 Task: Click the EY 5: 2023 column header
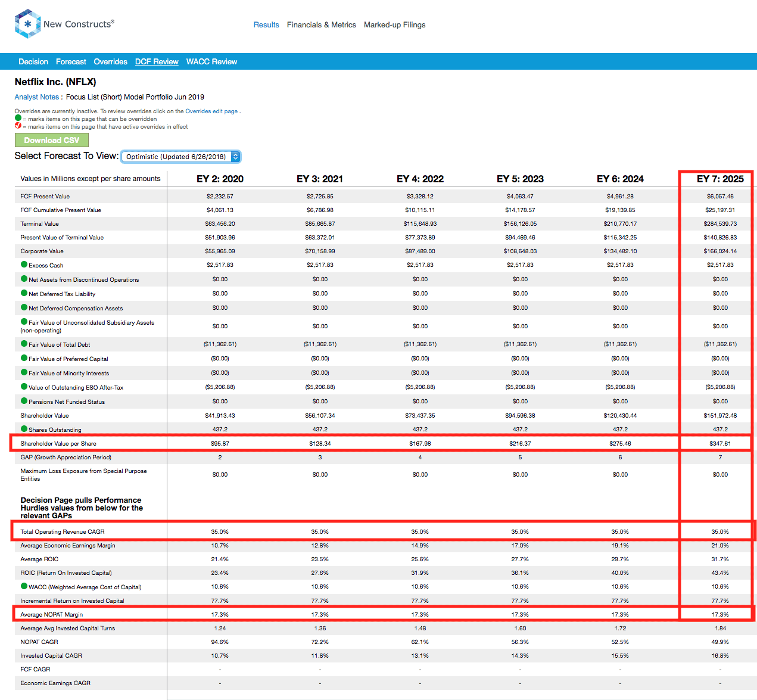tap(520, 179)
